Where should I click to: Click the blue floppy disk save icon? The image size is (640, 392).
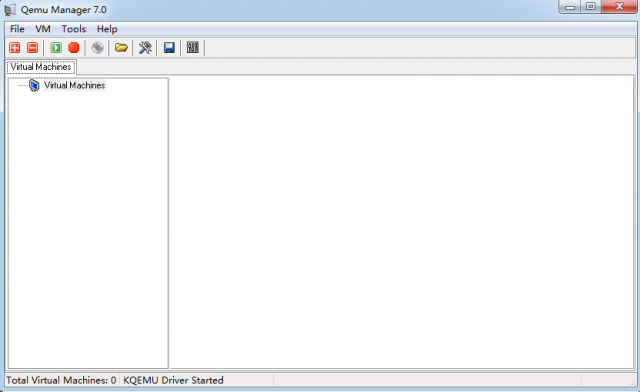point(169,48)
